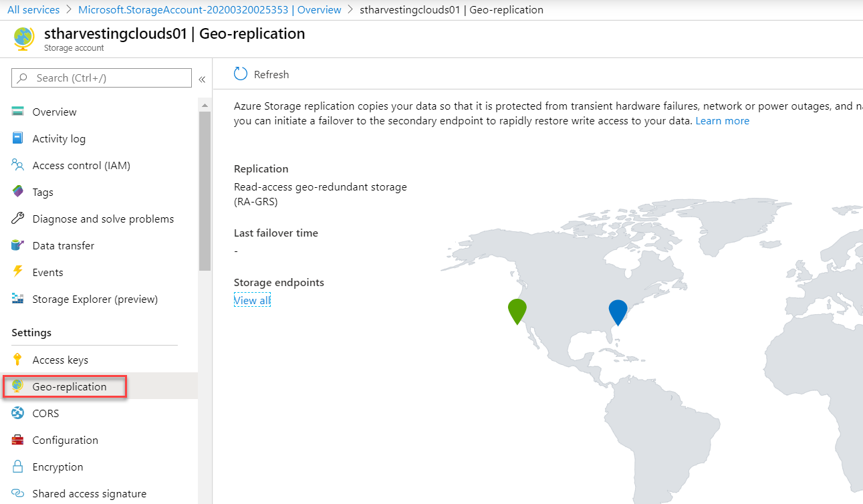863x504 pixels.
Task: Click the storage account globe header icon
Action: (x=23, y=39)
